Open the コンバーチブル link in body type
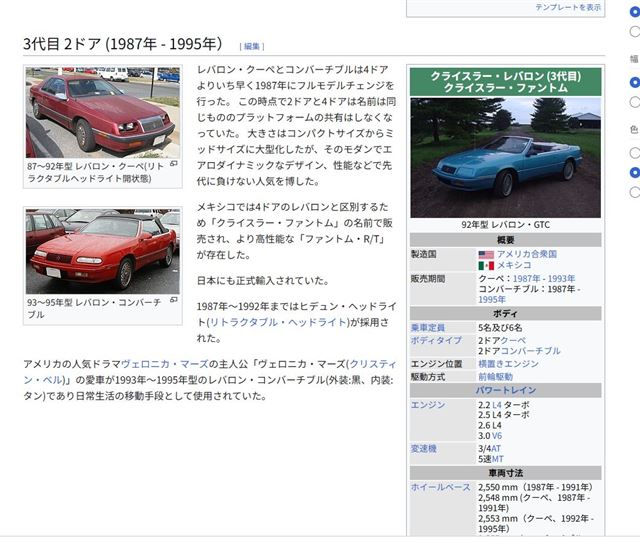The width and height of the screenshot is (640, 538). (x=530, y=351)
